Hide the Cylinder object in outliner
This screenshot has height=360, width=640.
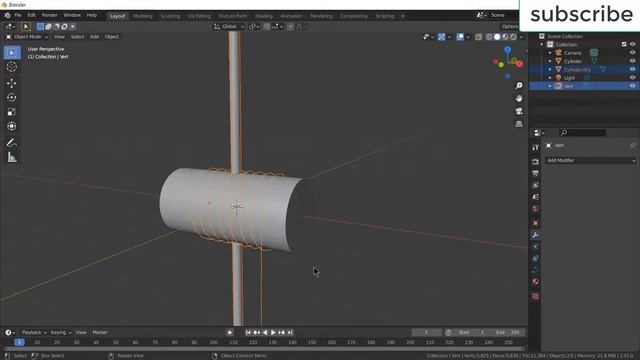pos(632,61)
